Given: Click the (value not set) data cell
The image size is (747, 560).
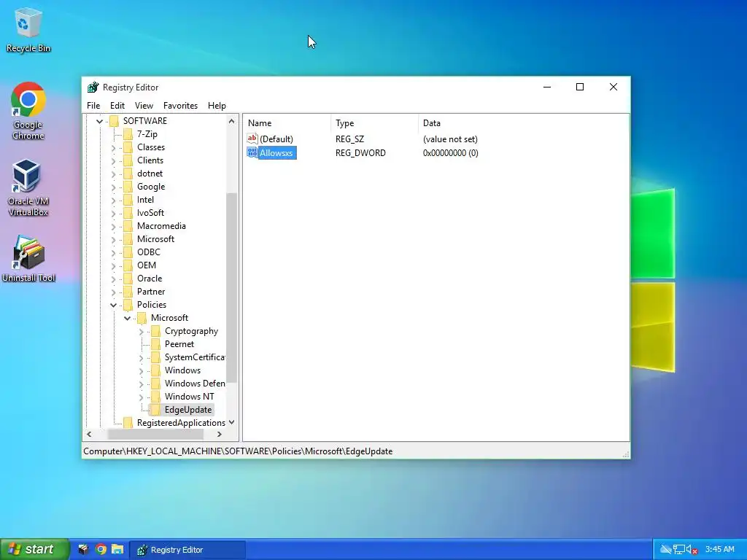Looking at the screenshot, I should pyautogui.click(x=450, y=139).
